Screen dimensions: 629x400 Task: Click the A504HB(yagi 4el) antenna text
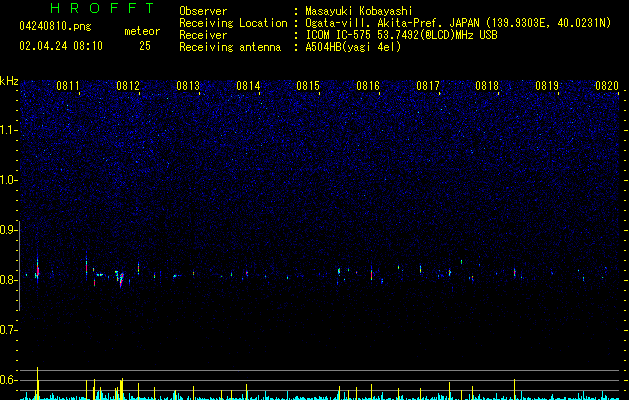[353, 47]
